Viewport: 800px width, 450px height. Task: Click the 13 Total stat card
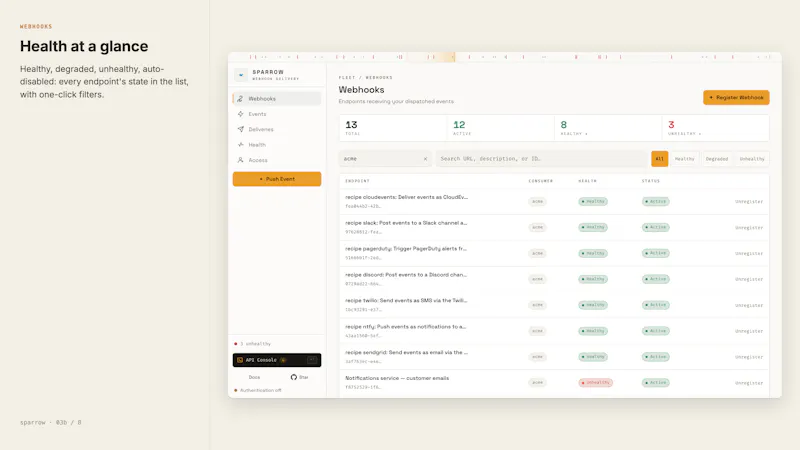[393, 128]
